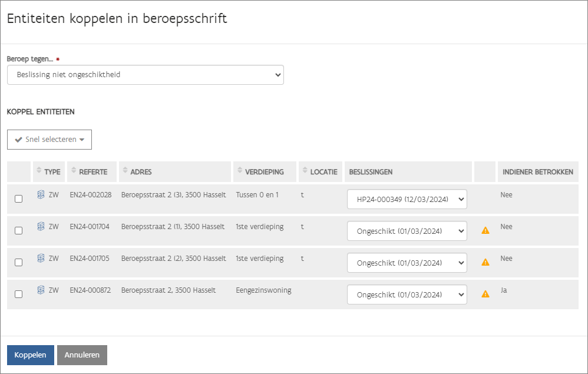
Task: Tick the checkbox for EN24-001704
Action: coord(19,231)
